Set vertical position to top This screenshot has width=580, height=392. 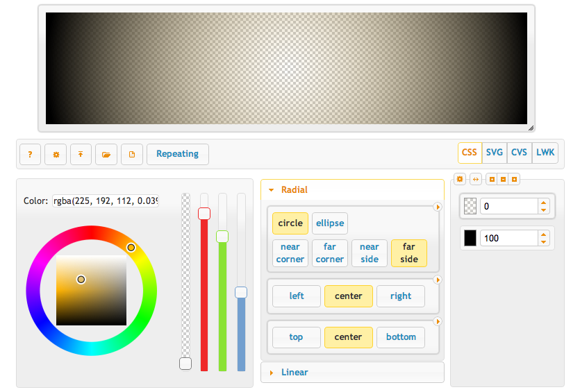click(x=297, y=337)
